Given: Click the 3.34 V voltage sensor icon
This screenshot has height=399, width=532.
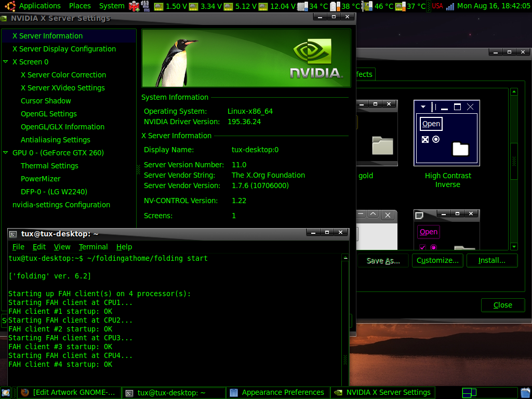Looking at the screenshot, I should coord(193,6).
